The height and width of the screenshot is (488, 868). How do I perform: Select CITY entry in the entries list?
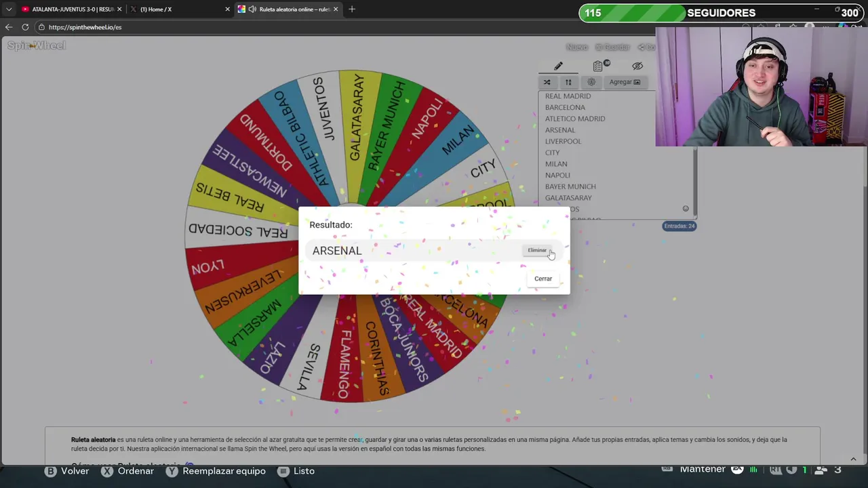pyautogui.click(x=552, y=152)
